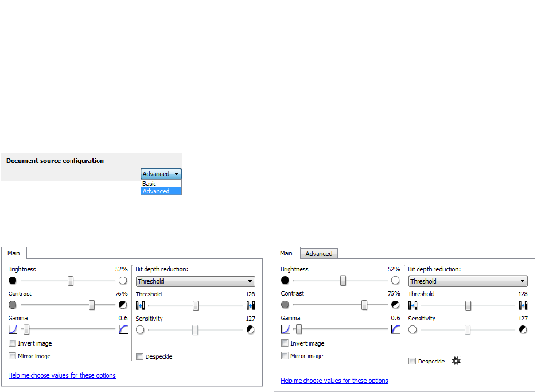The height and width of the screenshot is (392, 537).
Task: Enable Mirror image in the left panel
Action: pos(12,356)
